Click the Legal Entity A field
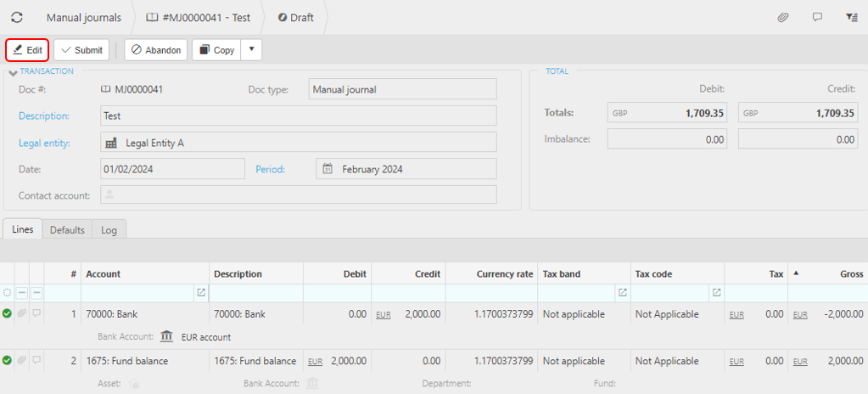The image size is (868, 394). (x=299, y=143)
